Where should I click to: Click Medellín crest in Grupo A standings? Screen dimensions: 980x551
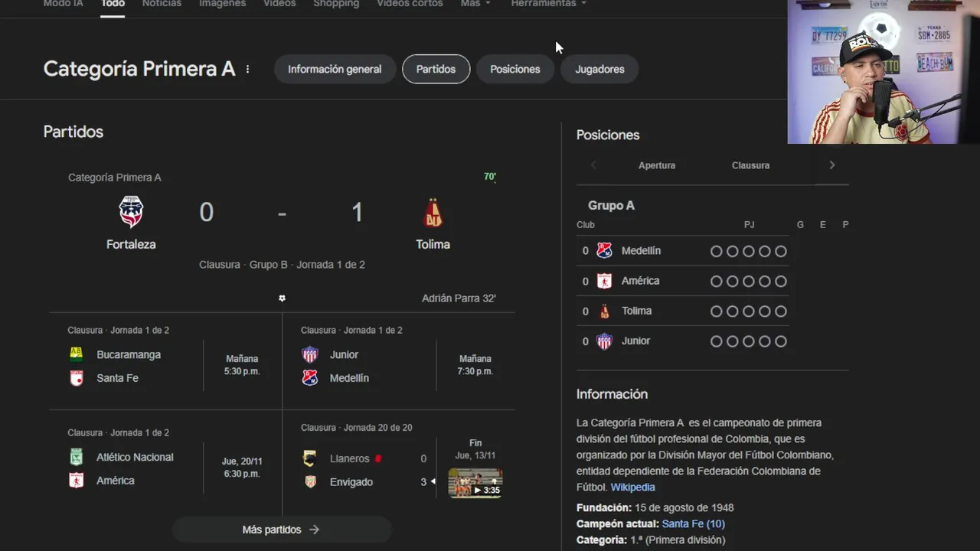[x=605, y=250]
